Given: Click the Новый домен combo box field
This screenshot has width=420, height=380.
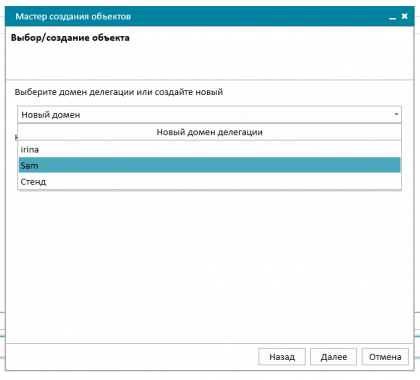Looking at the screenshot, I should click(x=209, y=115).
